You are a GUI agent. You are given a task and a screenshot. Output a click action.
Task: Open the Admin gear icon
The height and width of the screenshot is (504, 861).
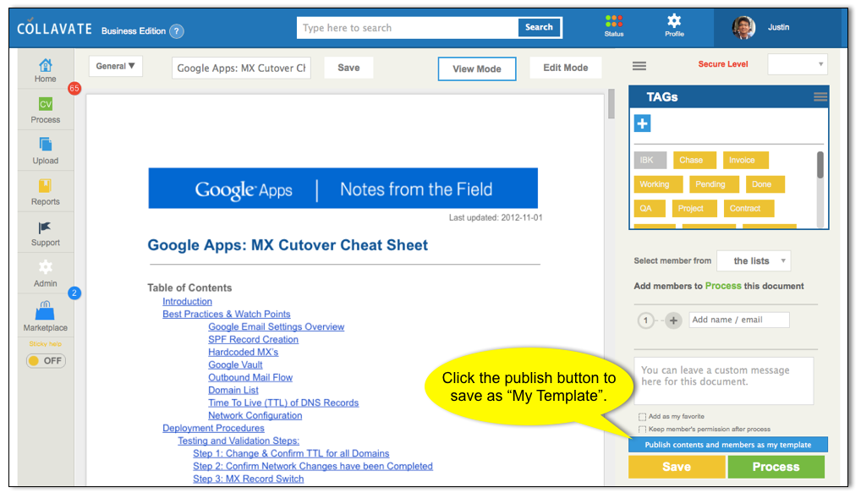pyautogui.click(x=45, y=267)
